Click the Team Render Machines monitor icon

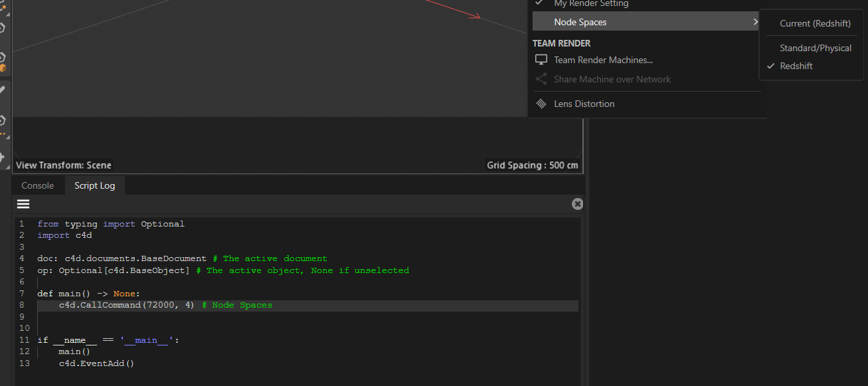(541, 60)
